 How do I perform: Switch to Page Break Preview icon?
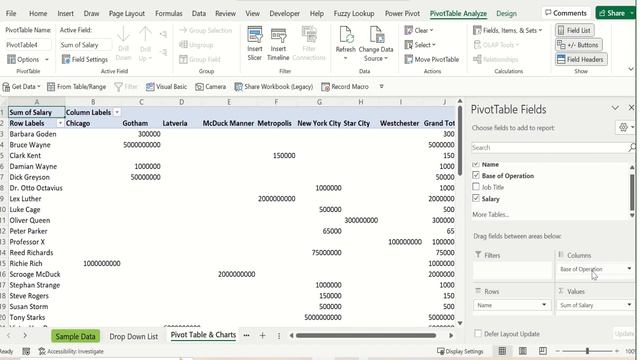tap(542, 351)
